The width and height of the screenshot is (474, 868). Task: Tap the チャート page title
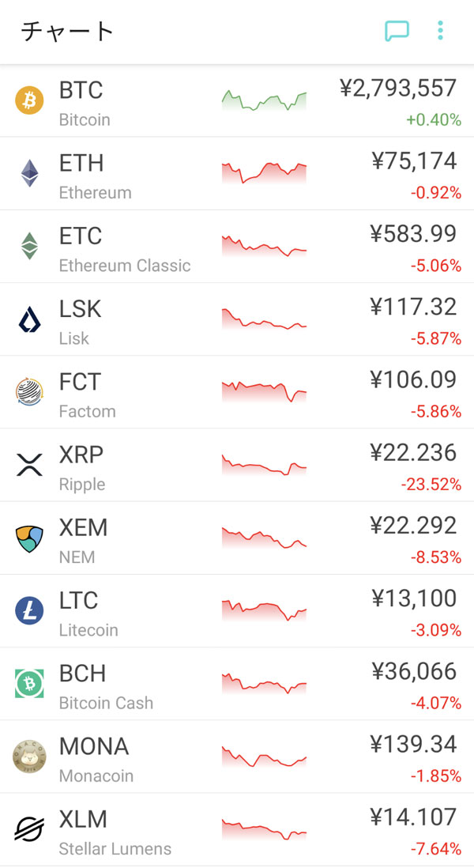point(68,32)
